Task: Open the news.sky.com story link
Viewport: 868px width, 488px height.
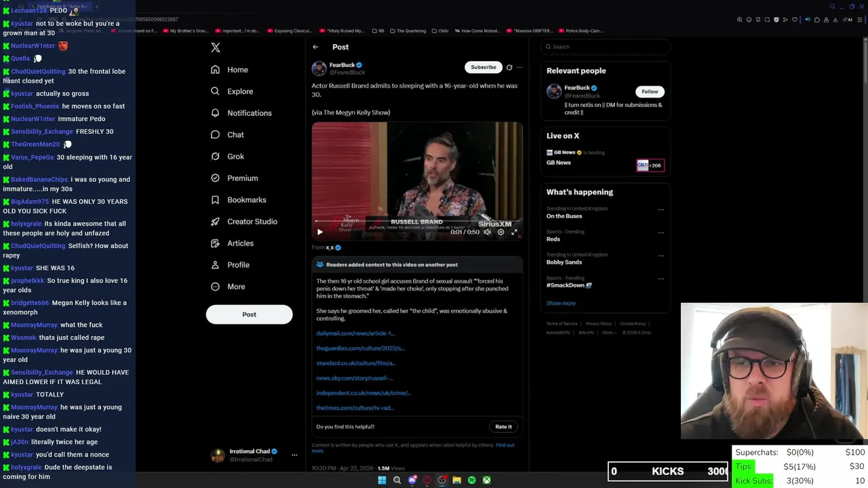Action: point(354,378)
